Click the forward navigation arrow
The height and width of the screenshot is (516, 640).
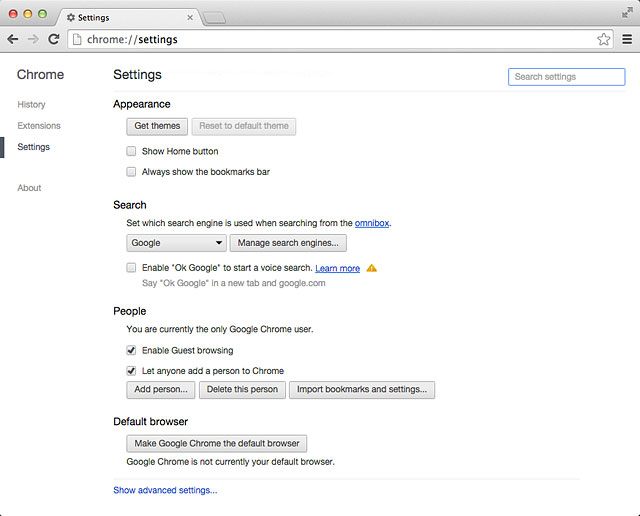point(33,39)
